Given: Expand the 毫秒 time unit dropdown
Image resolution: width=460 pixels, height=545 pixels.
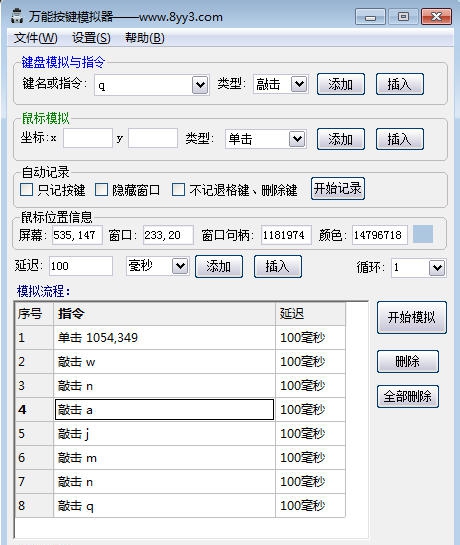Looking at the screenshot, I should click(180, 266).
